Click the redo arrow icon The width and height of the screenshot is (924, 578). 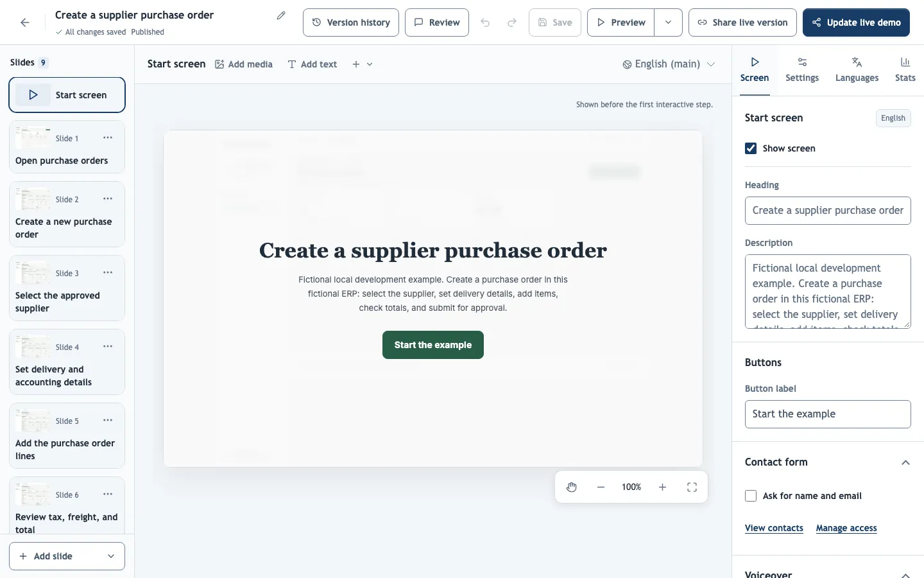[x=512, y=22]
